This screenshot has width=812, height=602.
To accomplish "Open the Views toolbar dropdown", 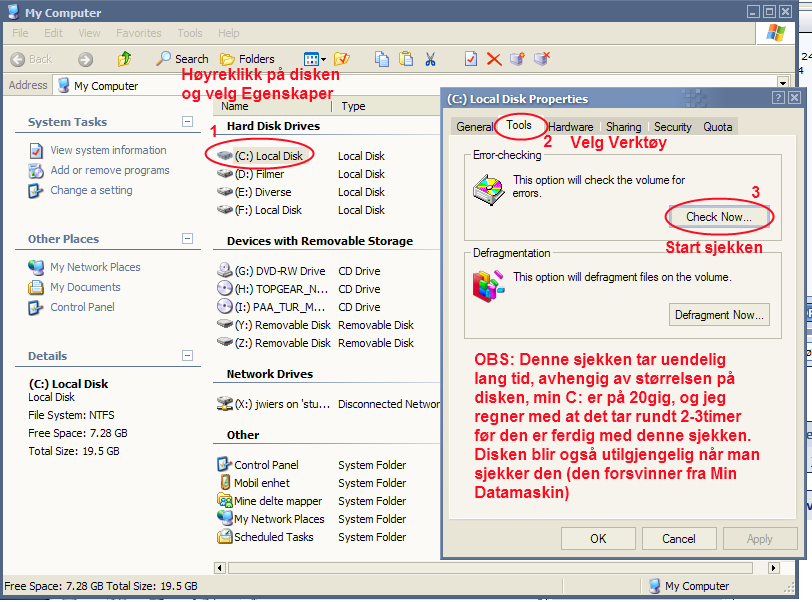I will click(315, 59).
